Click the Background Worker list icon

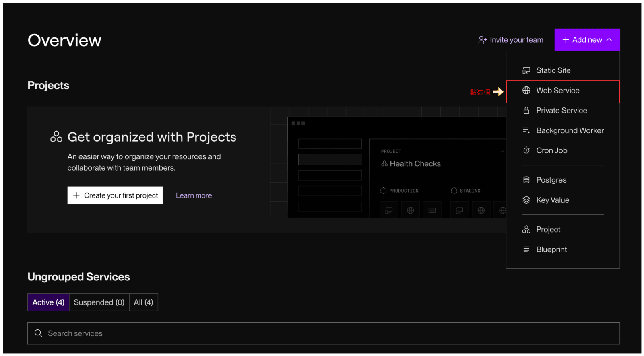pyautogui.click(x=526, y=130)
